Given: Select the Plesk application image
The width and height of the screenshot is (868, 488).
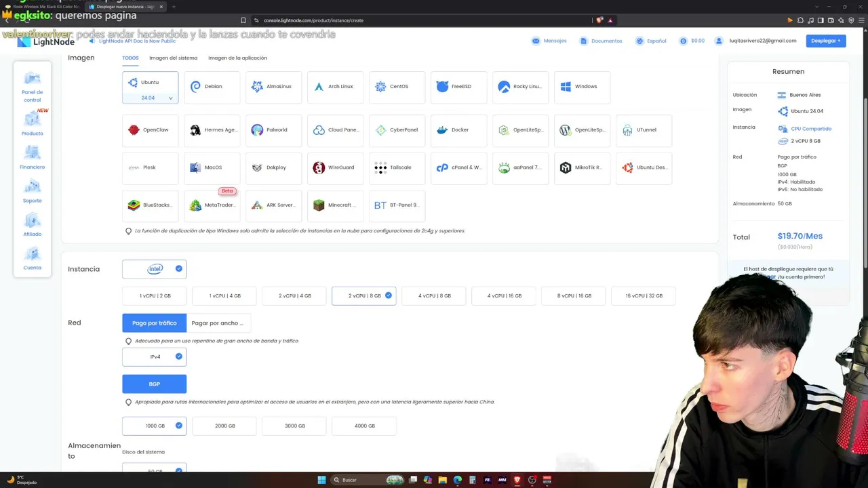Looking at the screenshot, I should point(150,167).
